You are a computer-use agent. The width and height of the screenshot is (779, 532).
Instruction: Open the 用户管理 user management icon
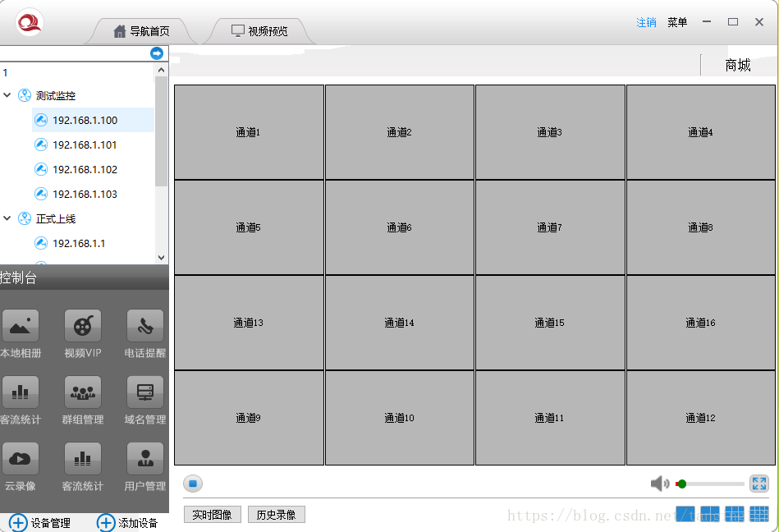coord(145,459)
